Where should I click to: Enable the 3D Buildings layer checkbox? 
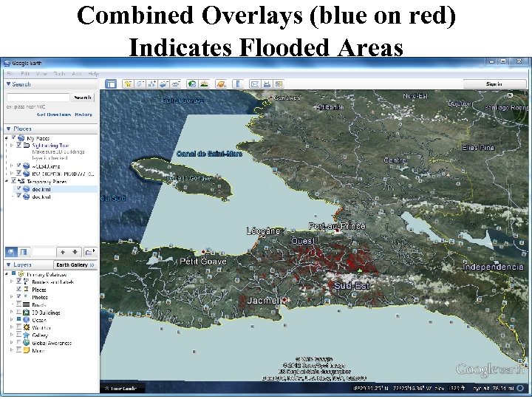tap(19, 312)
